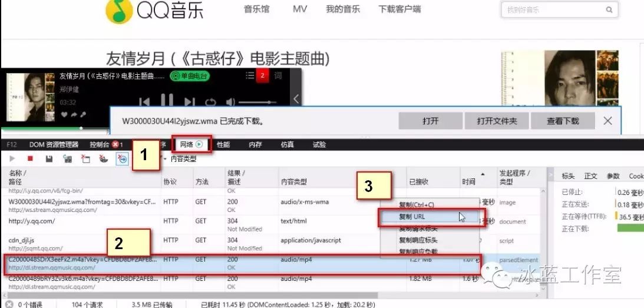Screen dimensions: 644x308
Task: Sort by 时间 column header
Action: 477,177
